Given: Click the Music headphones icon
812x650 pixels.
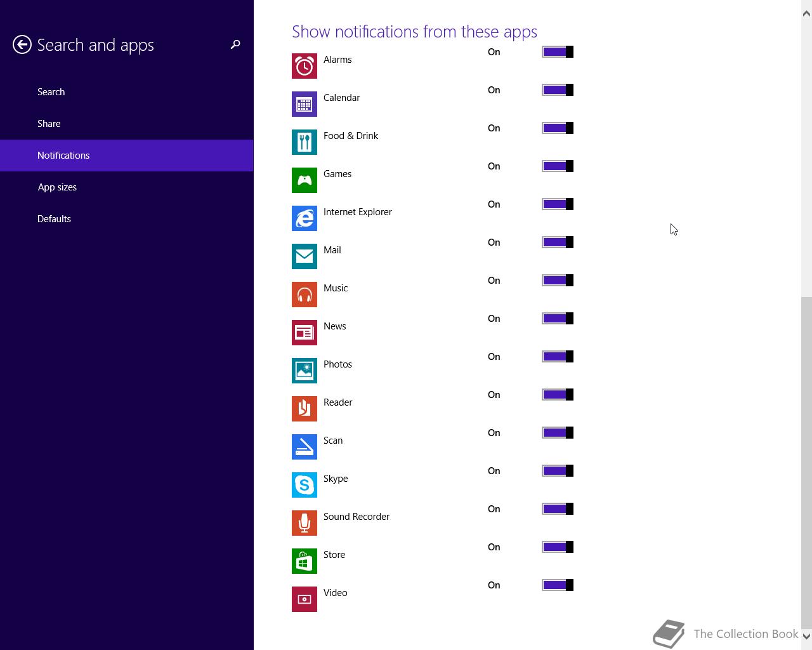Looking at the screenshot, I should coord(304,295).
